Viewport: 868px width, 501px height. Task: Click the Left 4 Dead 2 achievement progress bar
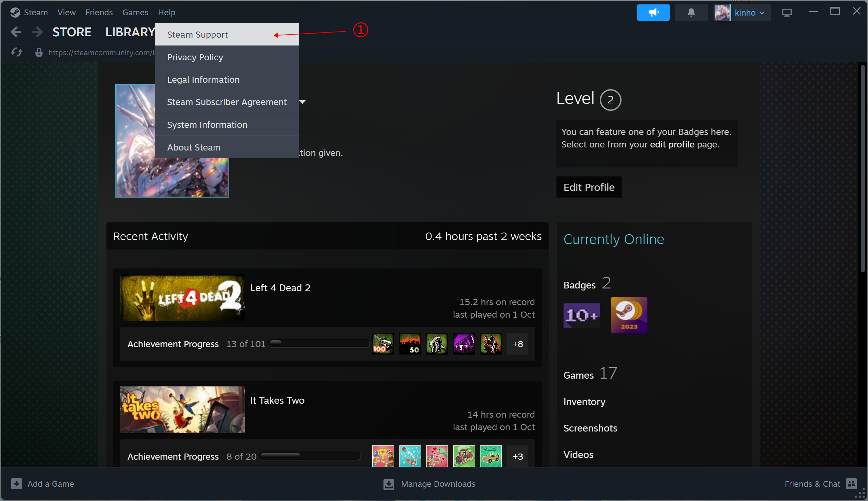[x=318, y=343]
